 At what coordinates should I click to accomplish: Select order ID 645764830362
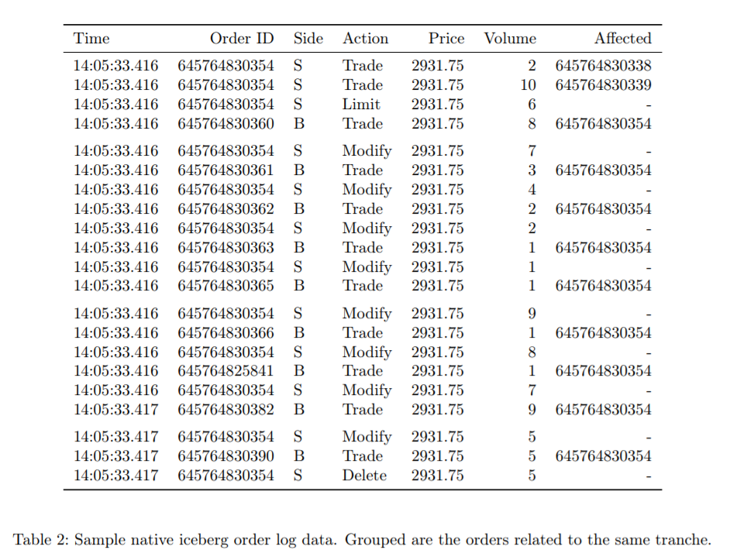point(226,209)
